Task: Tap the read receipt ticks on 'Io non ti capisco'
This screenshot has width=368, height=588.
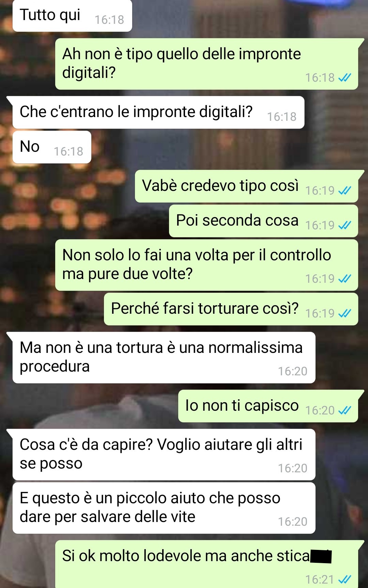Action: [x=344, y=410]
